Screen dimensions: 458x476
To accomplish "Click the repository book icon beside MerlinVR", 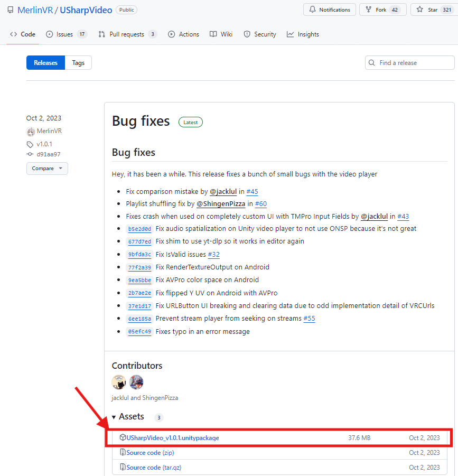I will click(x=11, y=10).
